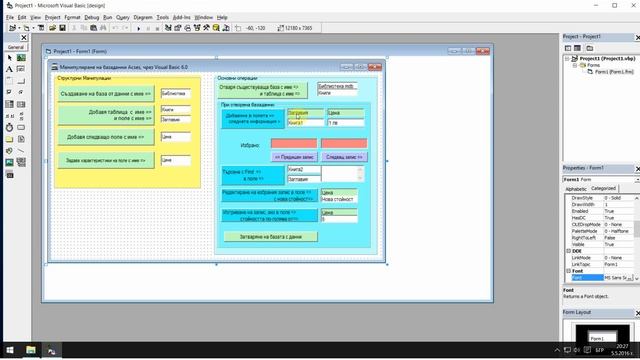Open the Format menu

click(x=72, y=18)
